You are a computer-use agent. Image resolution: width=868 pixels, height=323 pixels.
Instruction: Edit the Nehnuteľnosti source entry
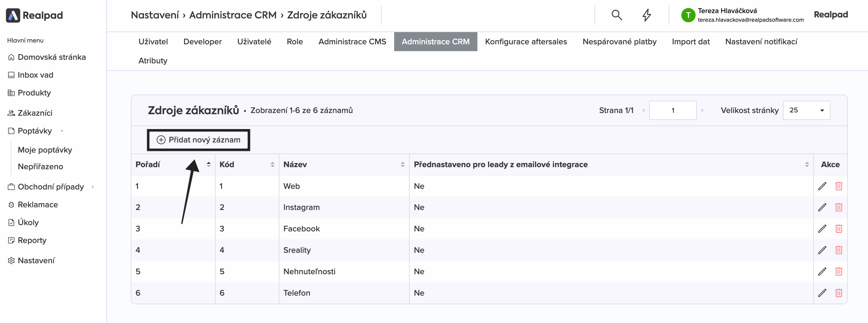tap(822, 272)
